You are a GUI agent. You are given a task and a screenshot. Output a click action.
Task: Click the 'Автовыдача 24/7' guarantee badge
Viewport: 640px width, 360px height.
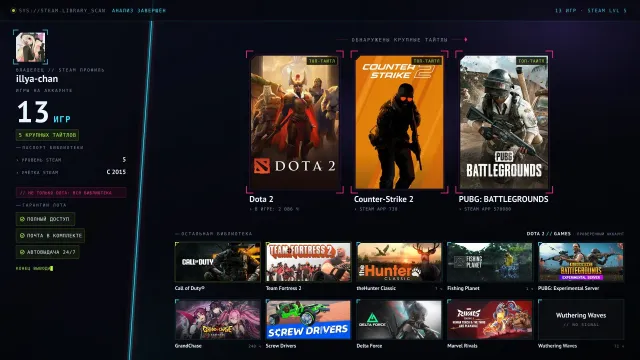(x=48, y=252)
